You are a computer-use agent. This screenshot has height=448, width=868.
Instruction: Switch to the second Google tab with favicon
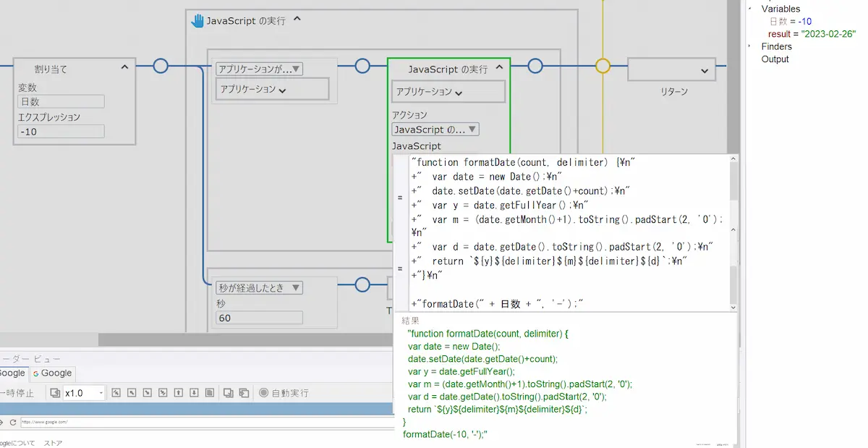52,373
